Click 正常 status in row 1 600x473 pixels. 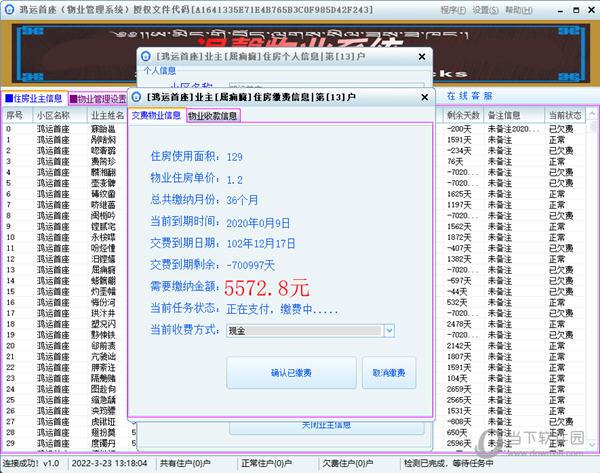(557, 140)
